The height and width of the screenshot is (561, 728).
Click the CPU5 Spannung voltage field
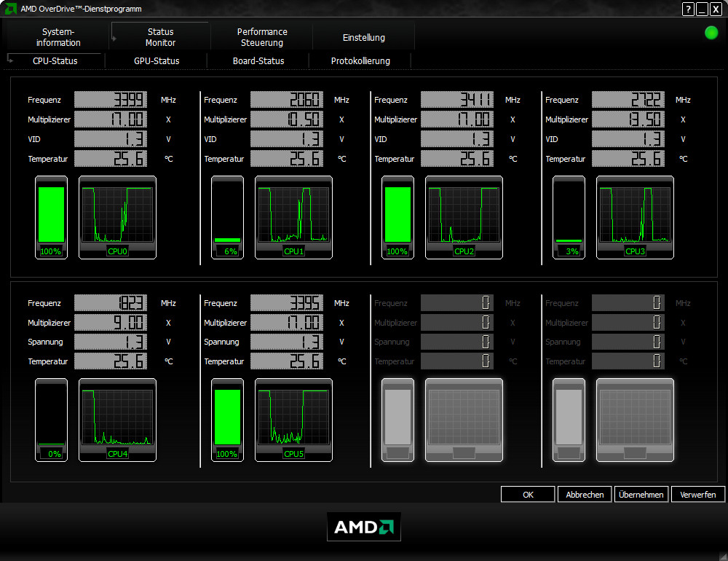click(286, 342)
